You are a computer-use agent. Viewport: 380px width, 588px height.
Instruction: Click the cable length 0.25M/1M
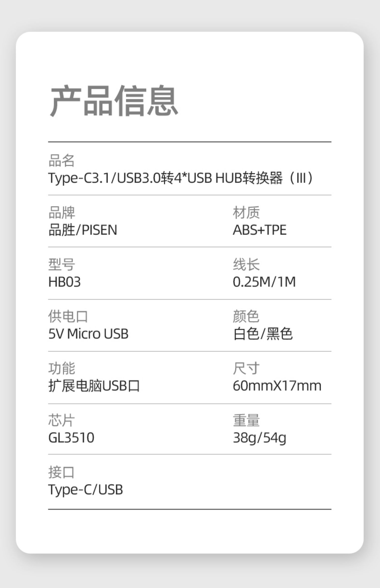coord(264,282)
